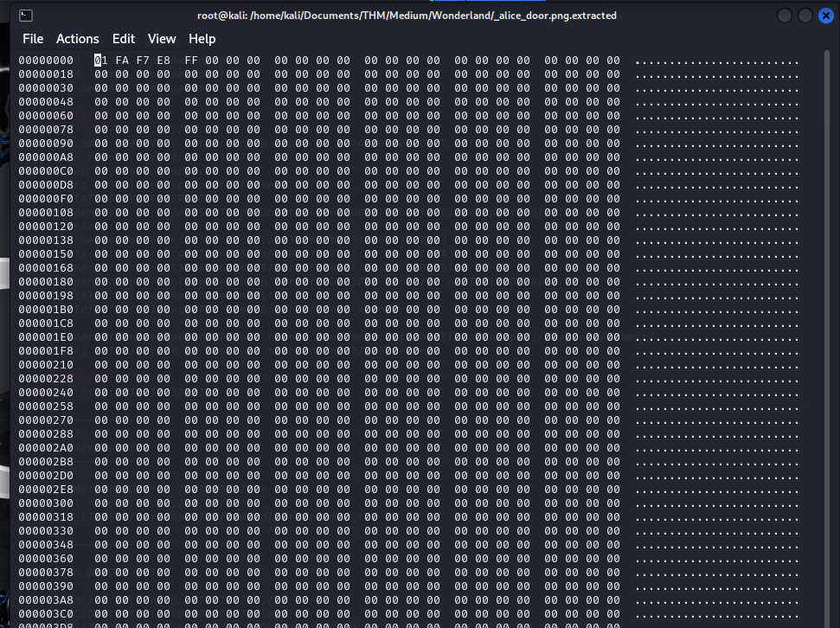Screen dimensions: 840x628
Task: Click offset label 000001E0
Action: point(46,337)
